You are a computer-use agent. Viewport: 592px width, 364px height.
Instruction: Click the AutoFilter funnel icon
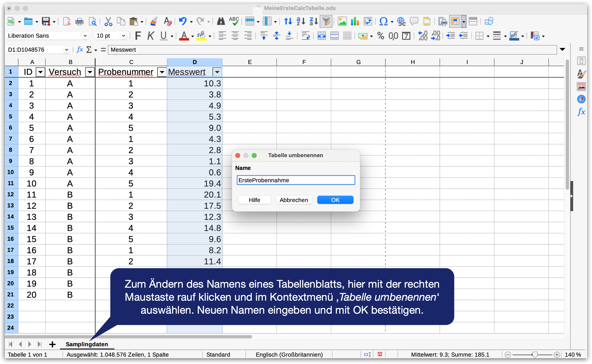click(x=326, y=22)
